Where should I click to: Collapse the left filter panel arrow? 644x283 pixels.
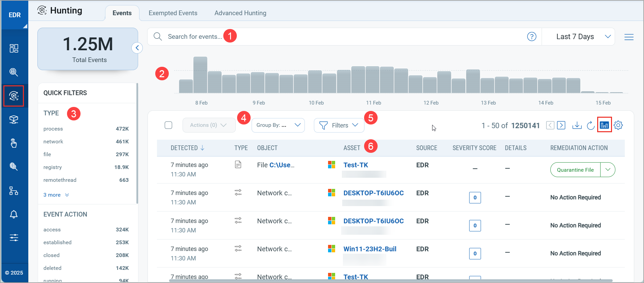click(137, 48)
